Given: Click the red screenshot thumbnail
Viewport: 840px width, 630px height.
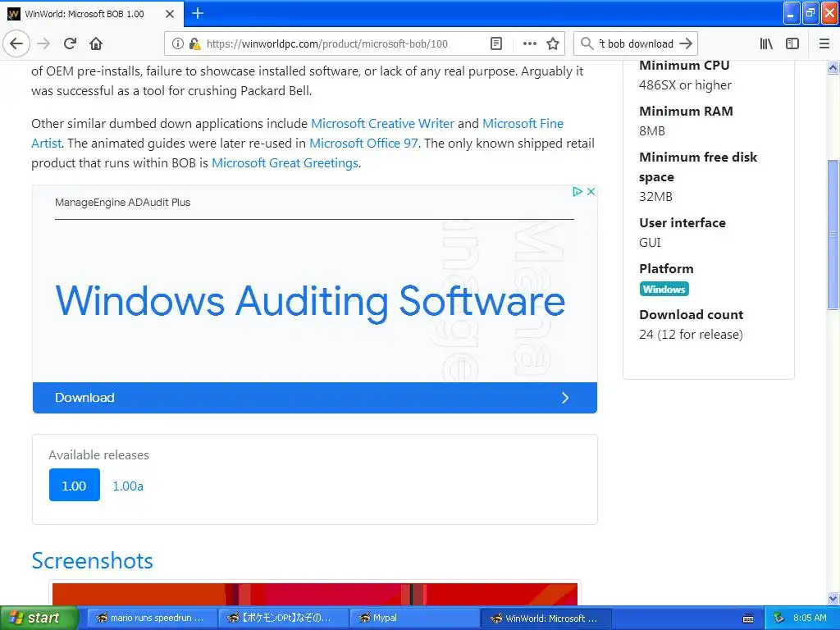Looking at the screenshot, I should [315, 594].
